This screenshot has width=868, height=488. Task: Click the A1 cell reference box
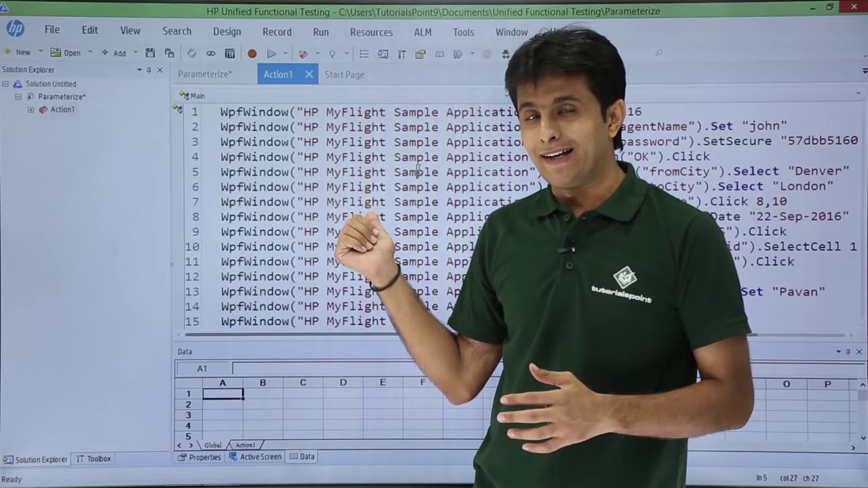[202, 369]
